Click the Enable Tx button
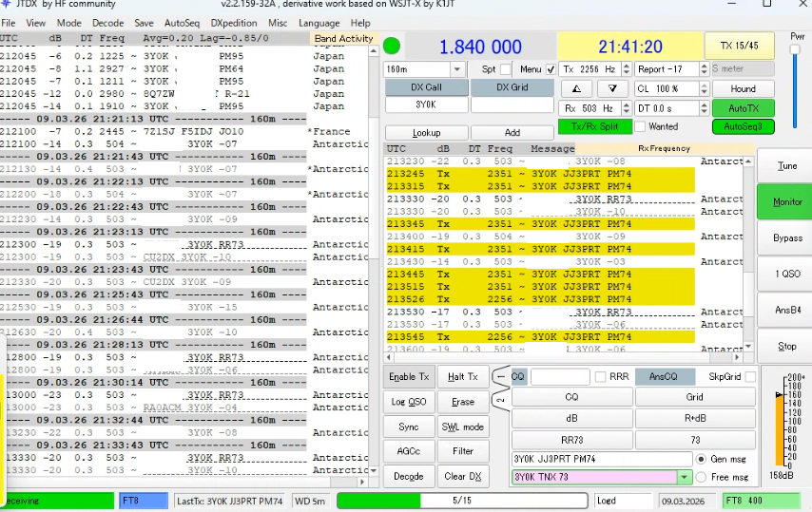This screenshot has height=512, width=812. [x=410, y=377]
